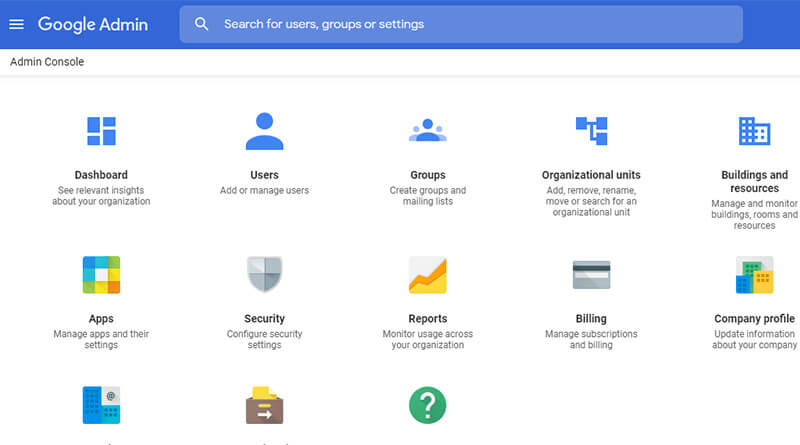
Task: Open the Security shield icon
Action: coord(264,274)
